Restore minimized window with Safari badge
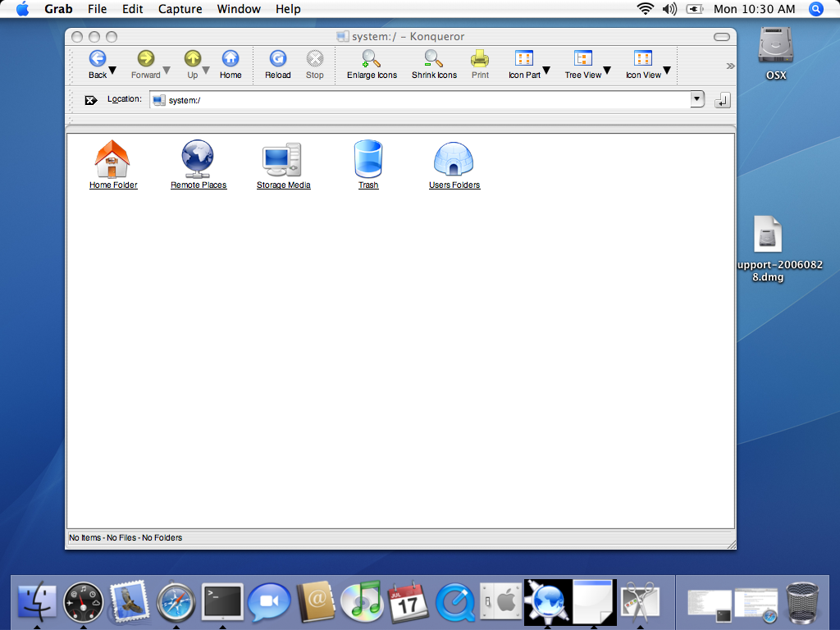Viewport: 840px width, 630px height. 756,605
